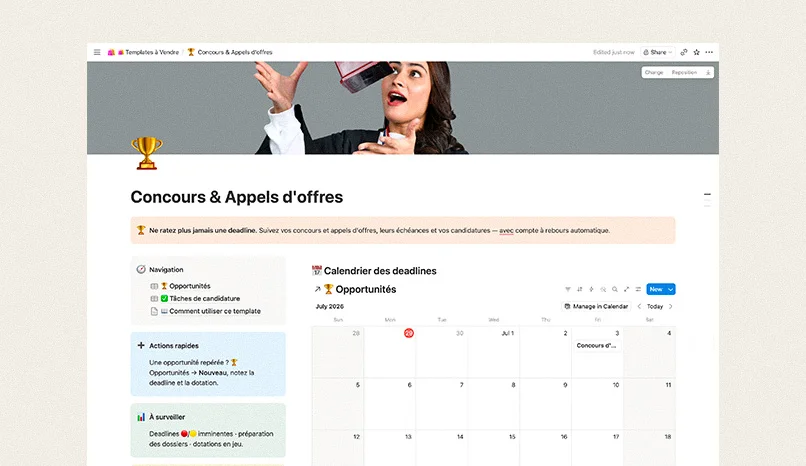The width and height of the screenshot is (806, 466).
Task: Click the cover image of the woman
Action: pos(402,108)
